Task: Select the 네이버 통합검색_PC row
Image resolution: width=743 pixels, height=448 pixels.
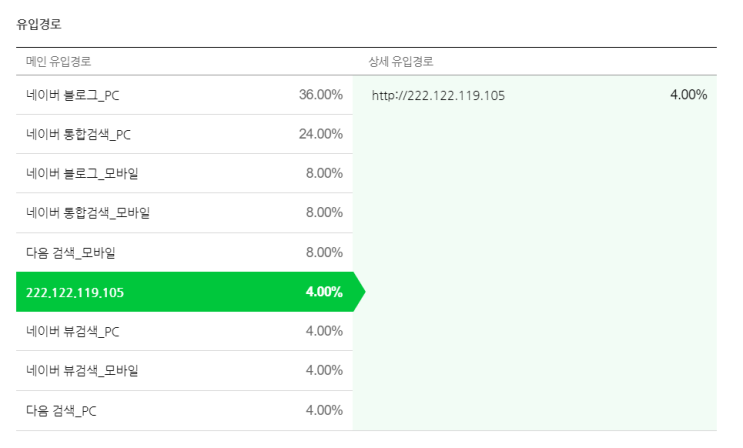Action: (184, 134)
